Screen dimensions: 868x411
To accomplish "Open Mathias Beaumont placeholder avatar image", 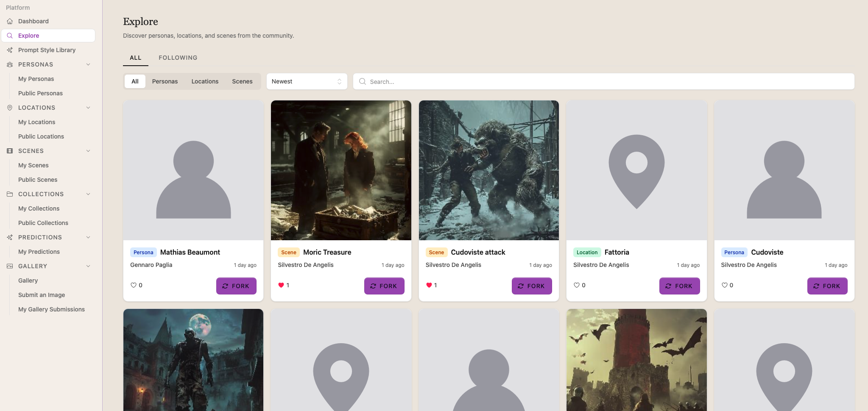I will point(193,170).
